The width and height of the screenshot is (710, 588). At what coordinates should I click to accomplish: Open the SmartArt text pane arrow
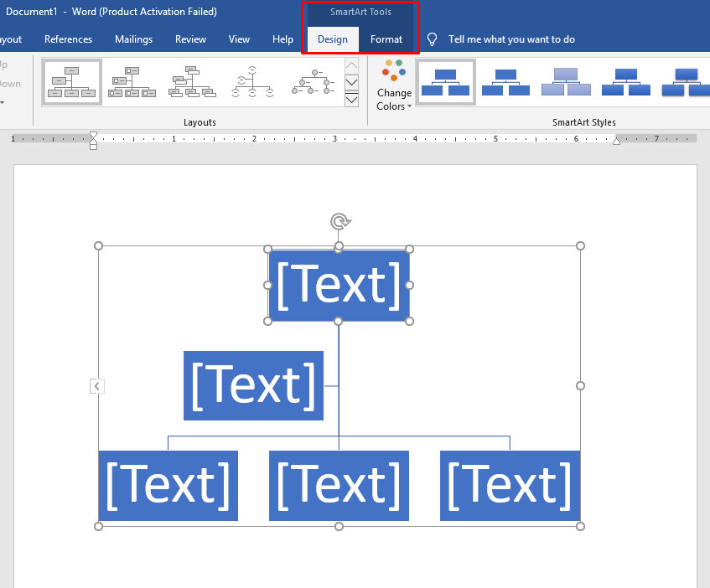click(97, 386)
